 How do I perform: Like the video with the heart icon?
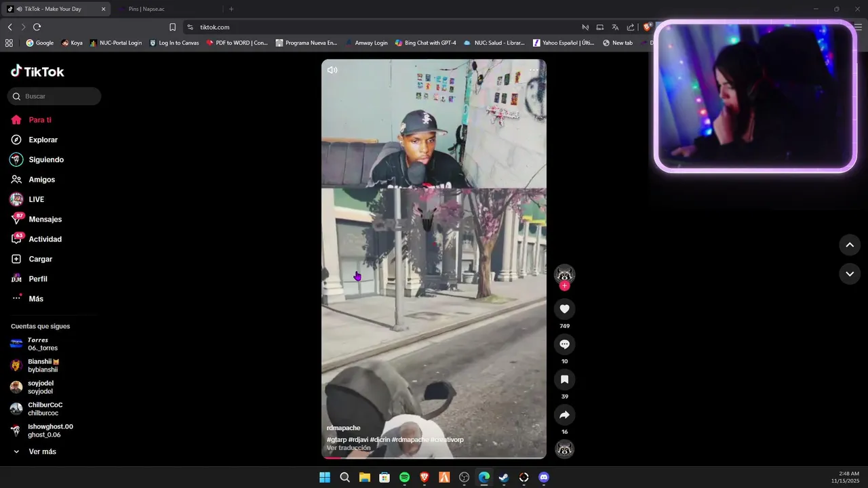pyautogui.click(x=564, y=309)
